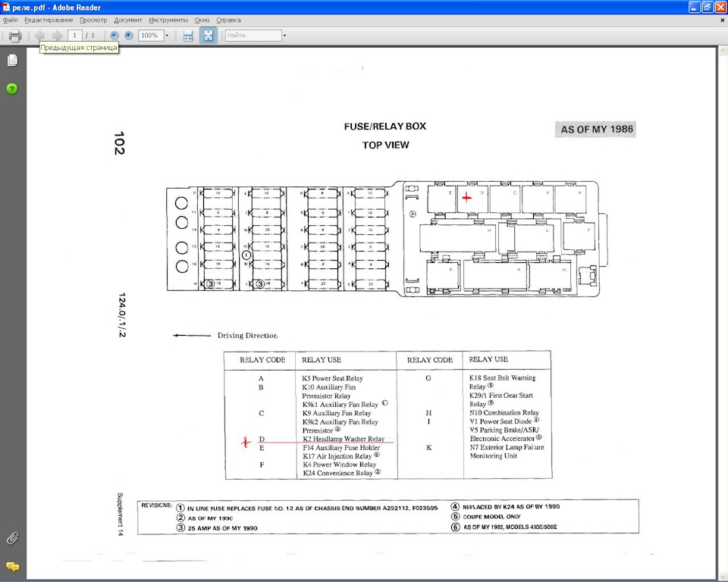Open the Инструменты menu

[x=168, y=20]
